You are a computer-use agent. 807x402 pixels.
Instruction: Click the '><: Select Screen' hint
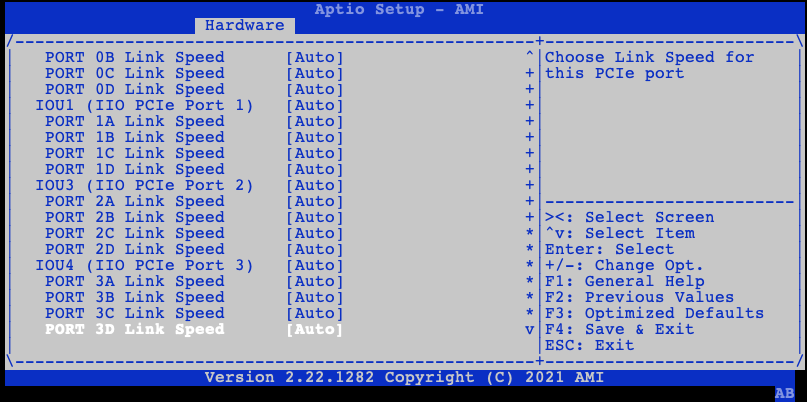629,217
